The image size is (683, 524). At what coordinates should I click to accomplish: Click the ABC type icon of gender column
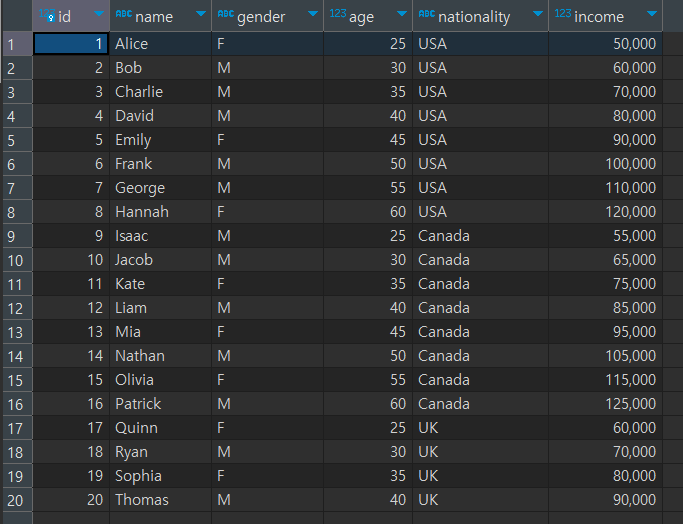click(x=226, y=14)
